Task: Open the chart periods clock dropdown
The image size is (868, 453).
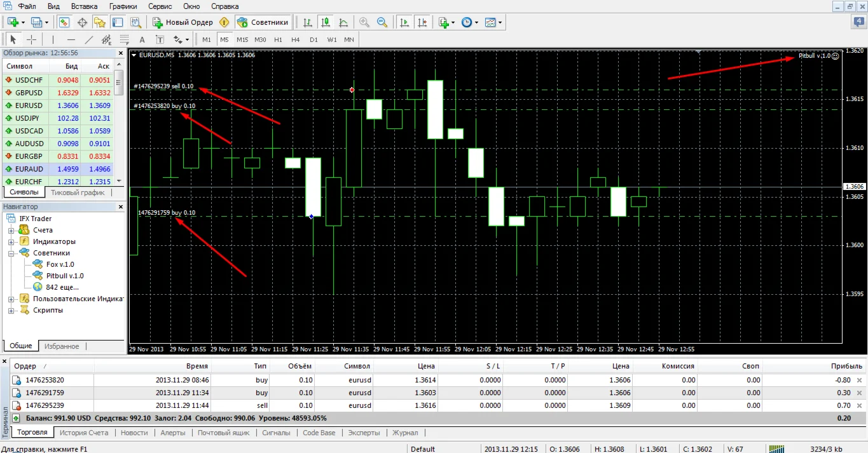Action: 469,22
